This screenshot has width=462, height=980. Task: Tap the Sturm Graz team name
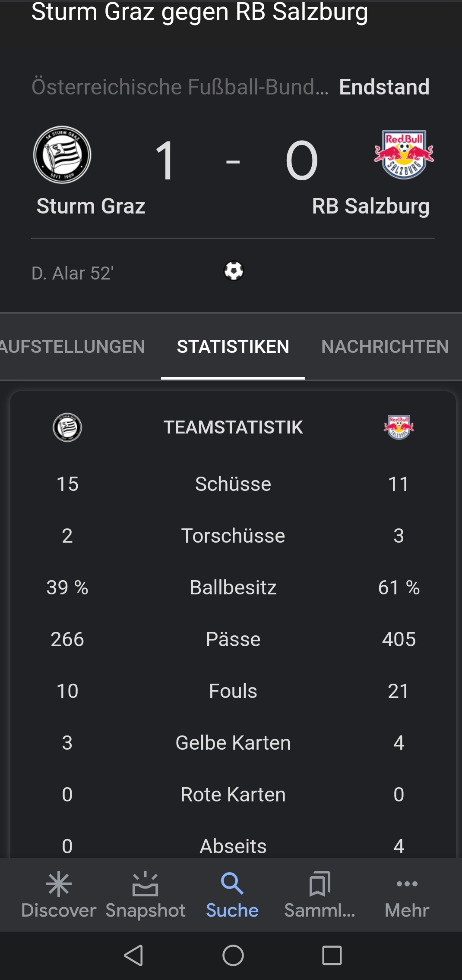click(x=91, y=206)
